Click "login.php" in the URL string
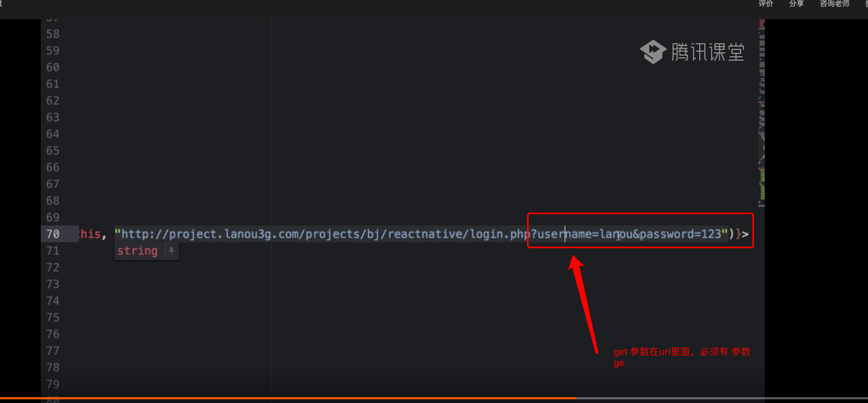This screenshot has width=868, height=403. click(x=500, y=234)
